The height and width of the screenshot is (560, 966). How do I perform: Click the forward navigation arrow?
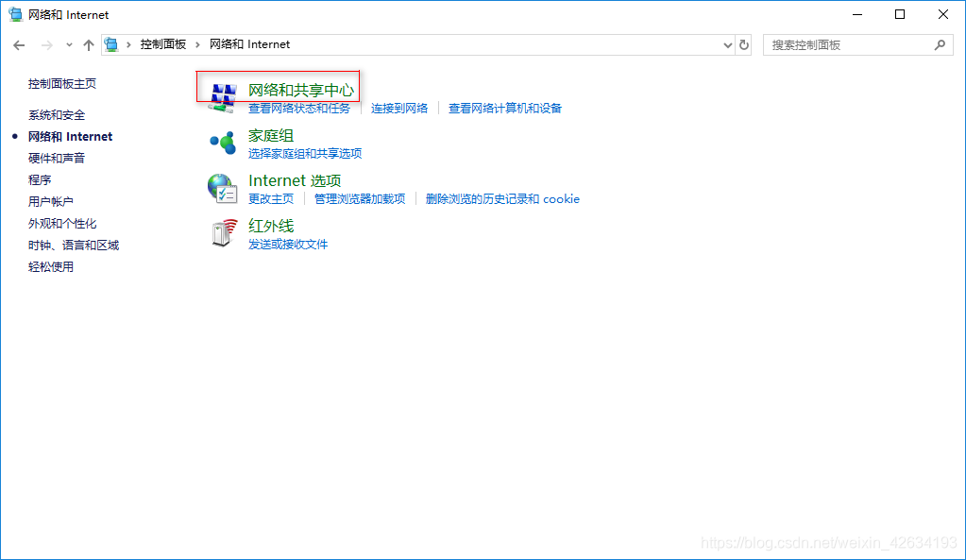click(47, 45)
